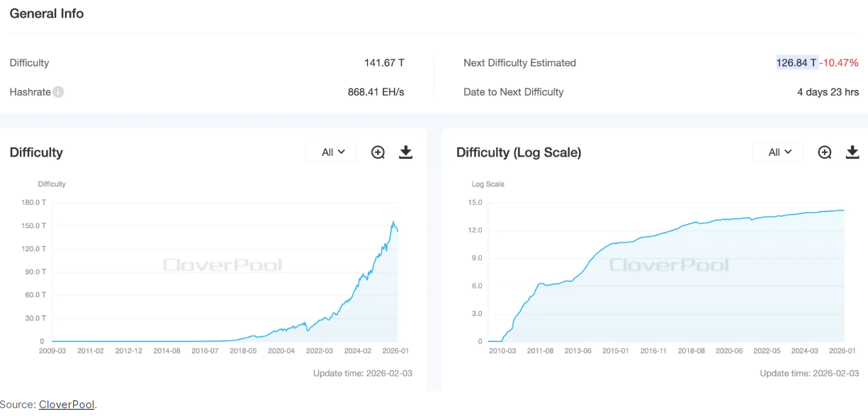Viewport: 868px width, 416px height.
Task: Open the CloverPool source link
Action: pyautogui.click(x=67, y=405)
